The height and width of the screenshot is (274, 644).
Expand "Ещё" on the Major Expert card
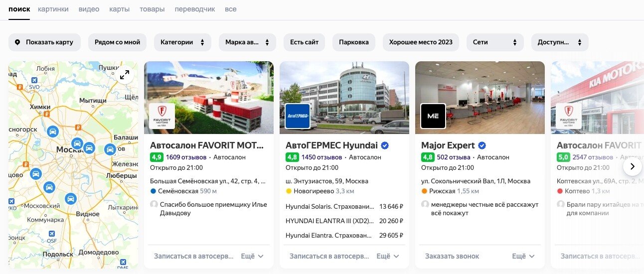click(523, 256)
